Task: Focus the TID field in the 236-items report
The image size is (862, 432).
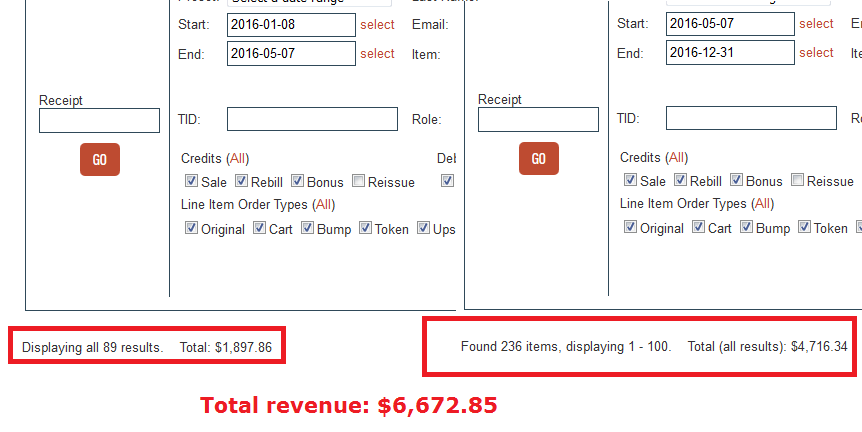Action: tap(752, 118)
